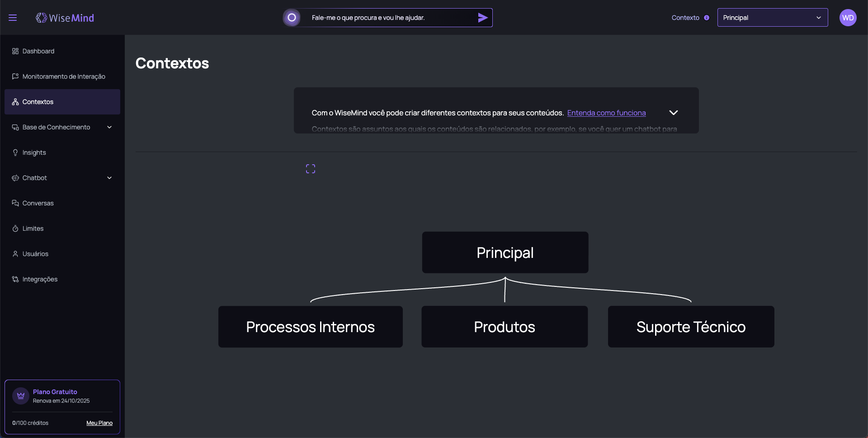Screen dimensions: 868x438
Task: Expand Base de Conhecimento submenu
Action: click(x=109, y=127)
